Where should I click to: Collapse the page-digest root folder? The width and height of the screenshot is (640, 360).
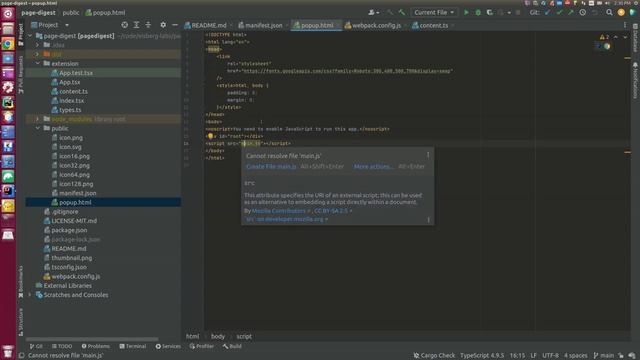(x=30, y=36)
